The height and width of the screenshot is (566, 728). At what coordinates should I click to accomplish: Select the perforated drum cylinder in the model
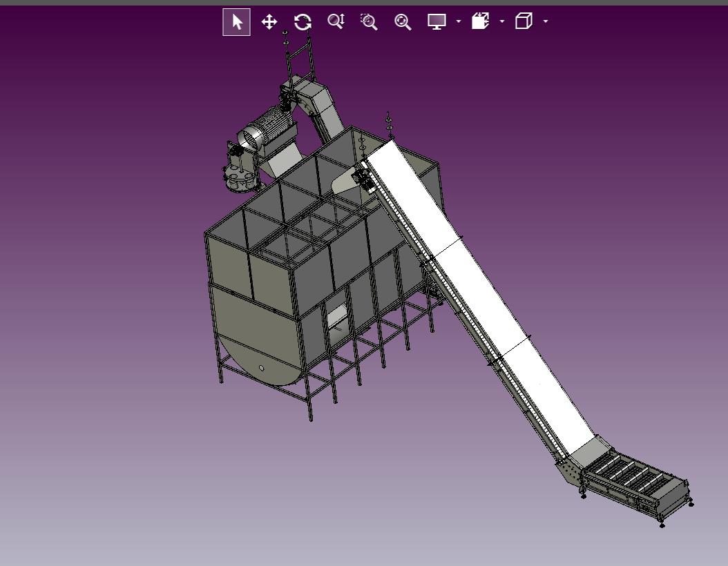click(265, 130)
